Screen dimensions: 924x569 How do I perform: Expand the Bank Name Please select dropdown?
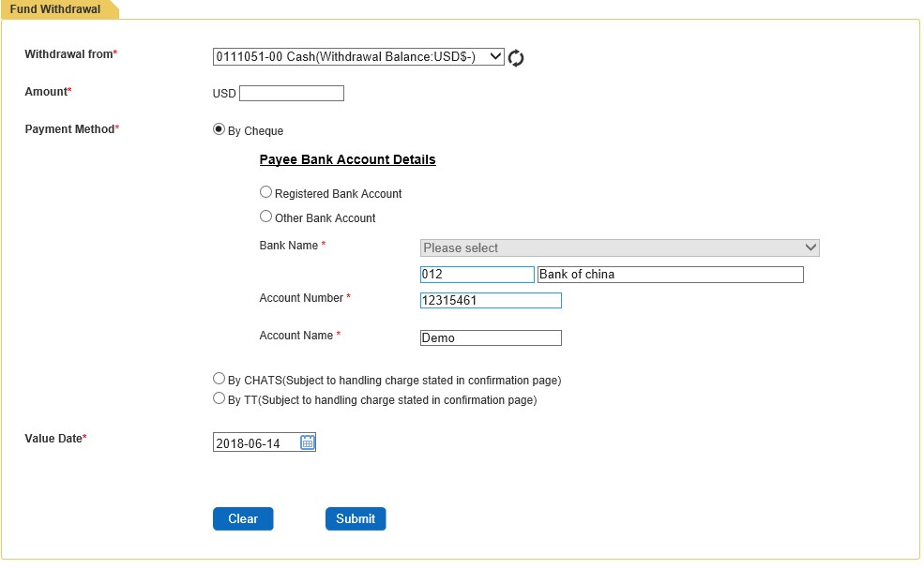(x=620, y=248)
